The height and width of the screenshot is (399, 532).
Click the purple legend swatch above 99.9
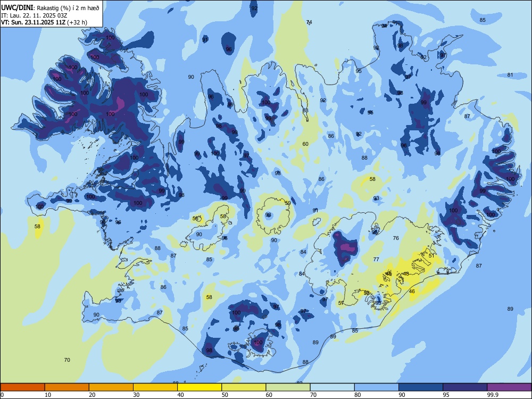point(509,387)
